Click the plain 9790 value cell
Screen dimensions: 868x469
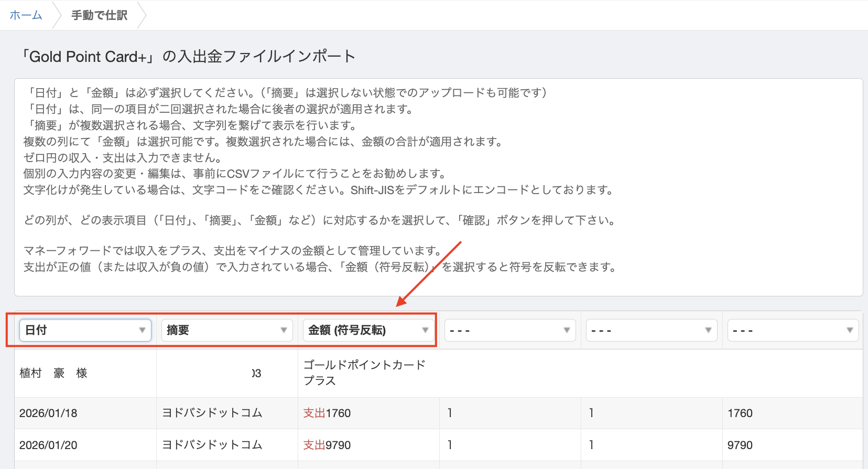pyautogui.click(x=740, y=445)
